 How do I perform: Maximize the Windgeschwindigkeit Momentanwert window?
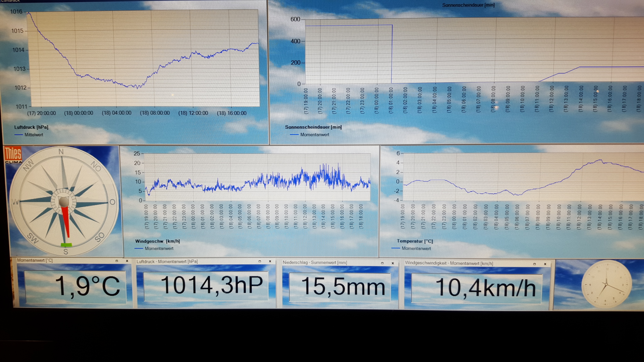pyautogui.click(x=534, y=264)
